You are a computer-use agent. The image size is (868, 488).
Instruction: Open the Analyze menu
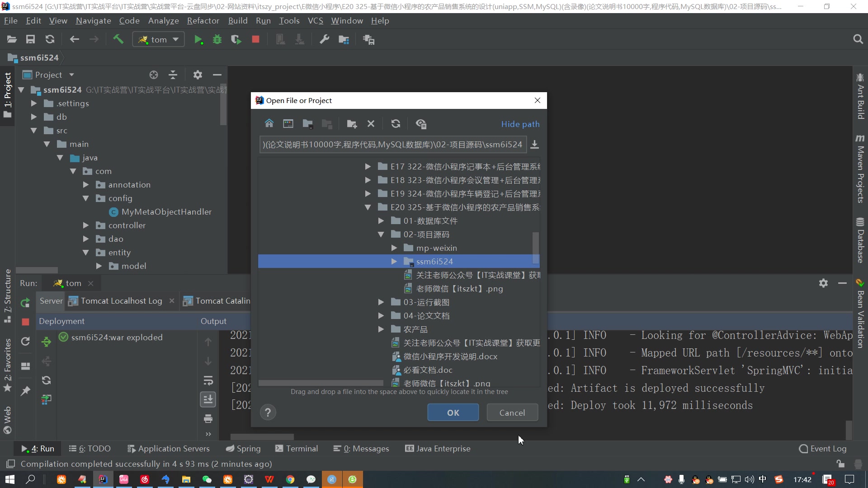[x=163, y=21]
